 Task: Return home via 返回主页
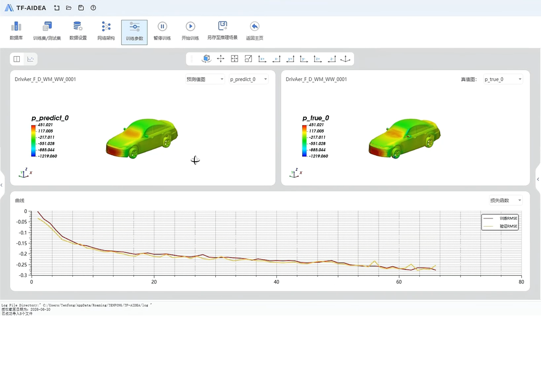[254, 31]
